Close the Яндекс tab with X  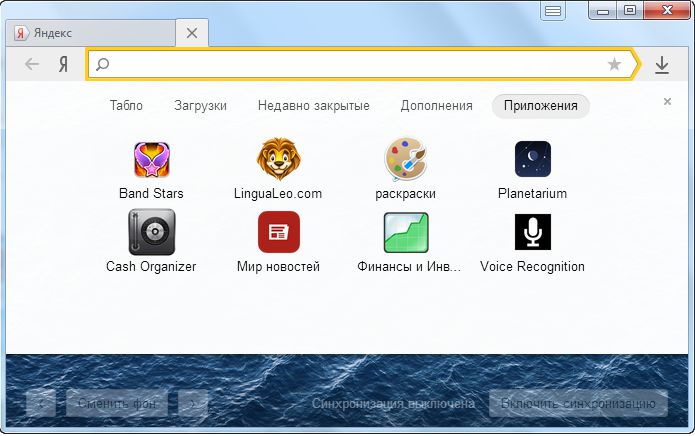click(192, 33)
